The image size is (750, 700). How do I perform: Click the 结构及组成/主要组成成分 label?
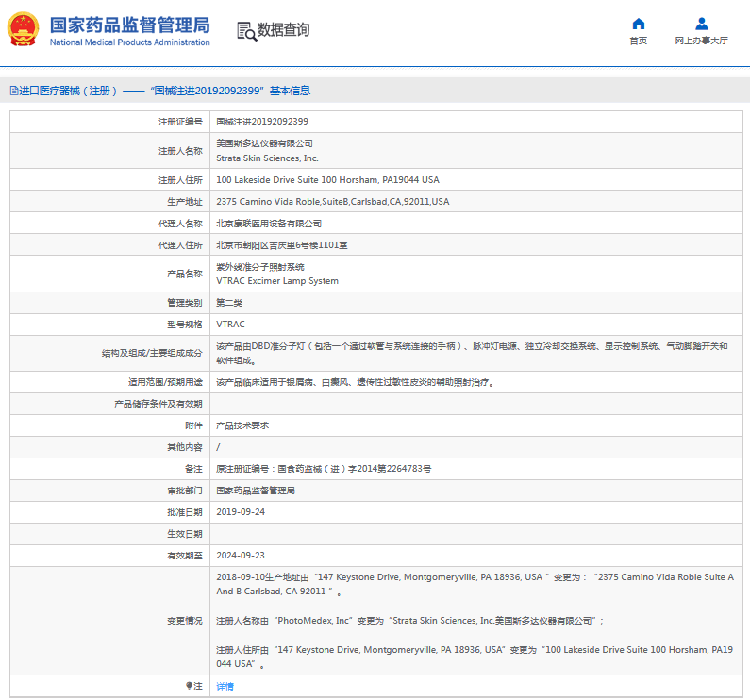point(152,354)
